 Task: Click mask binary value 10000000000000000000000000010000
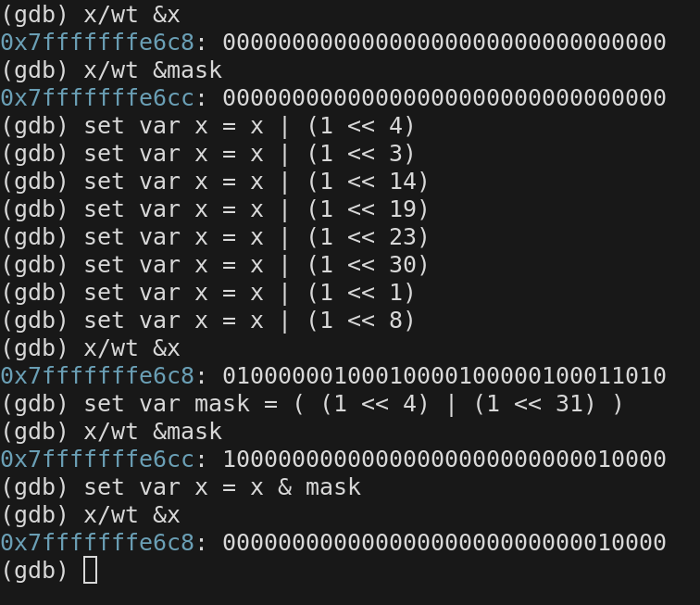(x=444, y=460)
